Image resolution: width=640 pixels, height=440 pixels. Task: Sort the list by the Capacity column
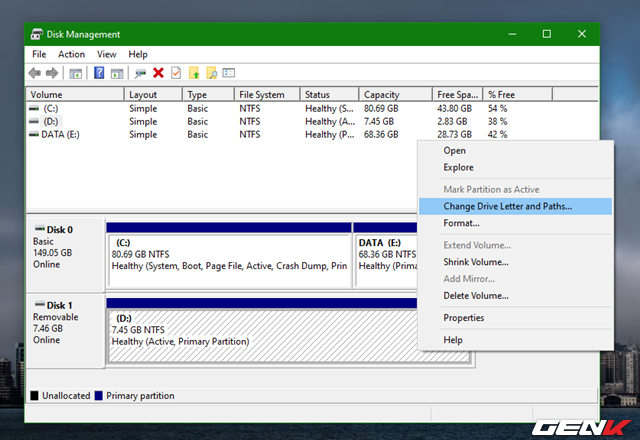click(382, 95)
